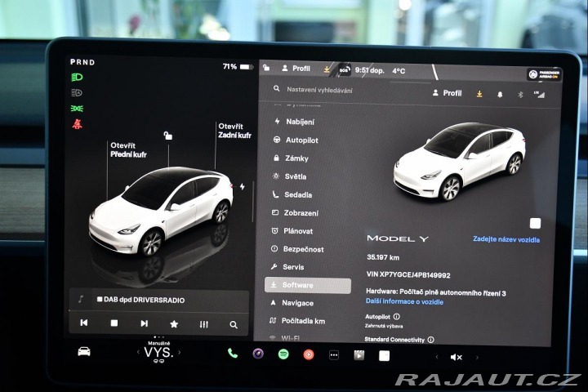Viewport: 588px width, 392px height.
Task: Tap the battery 71% indicator
Action: [238, 67]
